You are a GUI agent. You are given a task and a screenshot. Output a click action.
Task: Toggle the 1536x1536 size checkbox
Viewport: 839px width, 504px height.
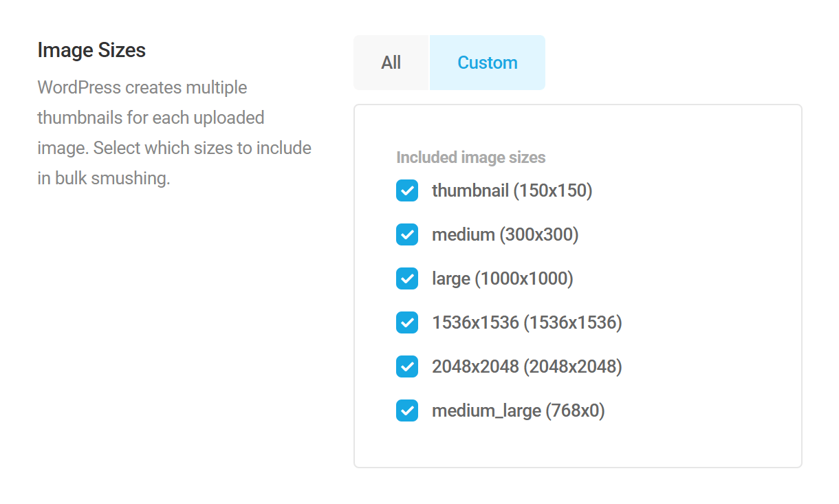pyautogui.click(x=407, y=322)
